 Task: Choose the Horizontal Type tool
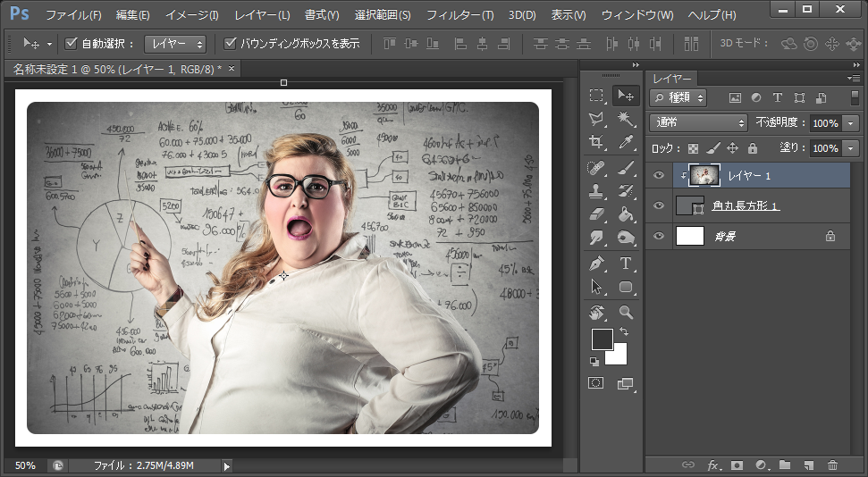click(626, 263)
